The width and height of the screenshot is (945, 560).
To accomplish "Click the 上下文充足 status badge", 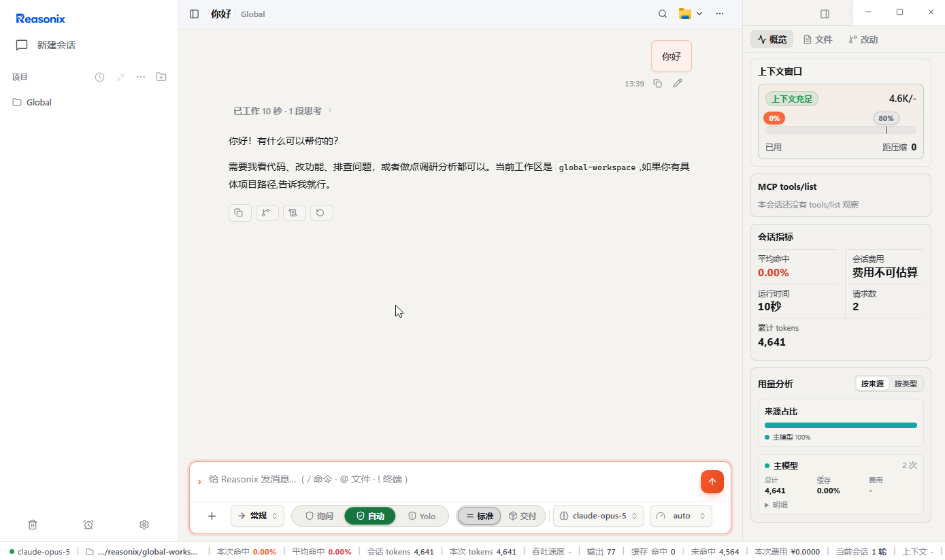I will coord(792,99).
